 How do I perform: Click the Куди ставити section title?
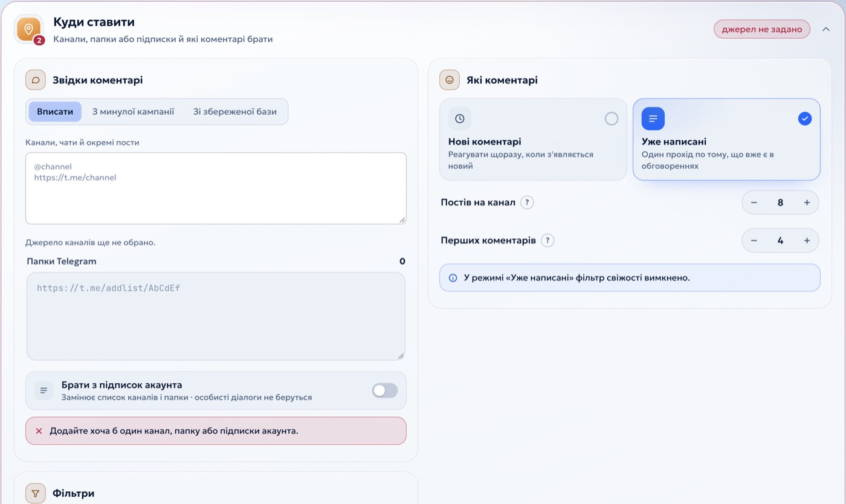pyautogui.click(x=94, y=22)
